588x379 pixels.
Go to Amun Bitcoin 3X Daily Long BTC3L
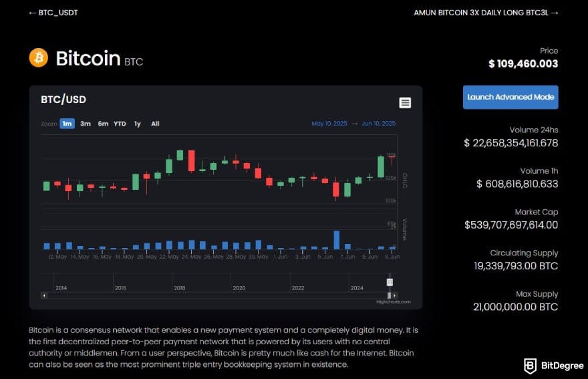point(486,13)
